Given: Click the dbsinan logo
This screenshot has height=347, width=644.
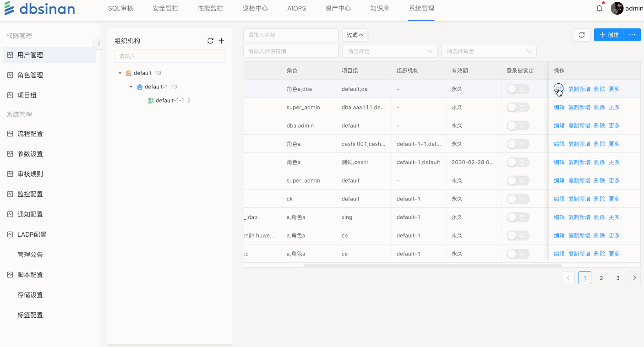Looking at the screenshot, I should (x=39, y=9).
